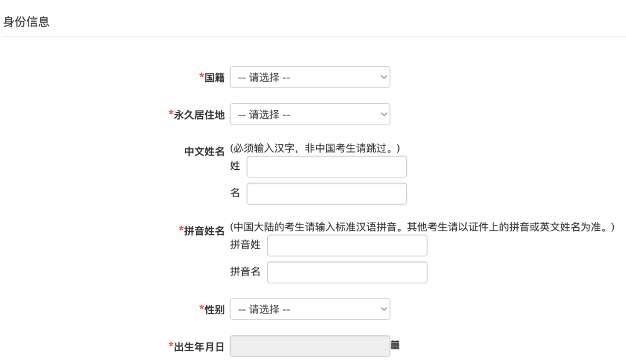Viewport: 626px width, 364px height.
Task: Open the 性别 (gender) dropdown
Action: point(310,309)
